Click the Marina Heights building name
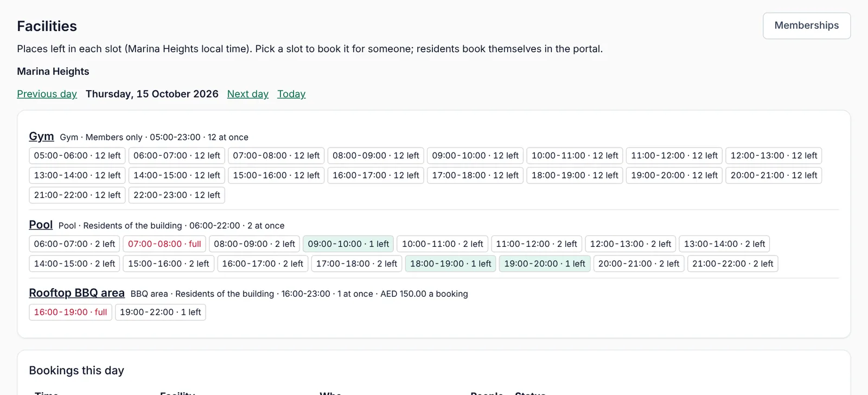 point(53,72)
